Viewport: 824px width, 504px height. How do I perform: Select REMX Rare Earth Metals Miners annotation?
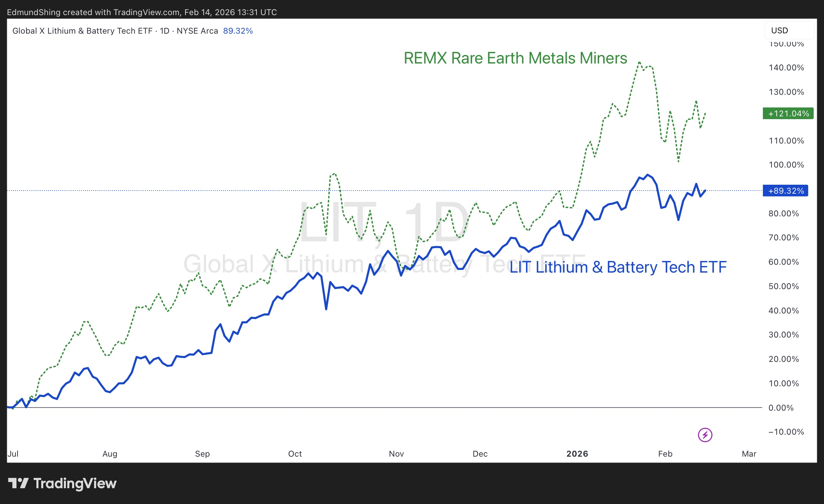(515, 58)
